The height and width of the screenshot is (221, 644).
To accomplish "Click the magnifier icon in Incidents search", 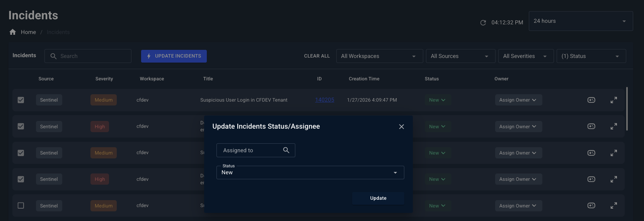I will tap(53, 56).
